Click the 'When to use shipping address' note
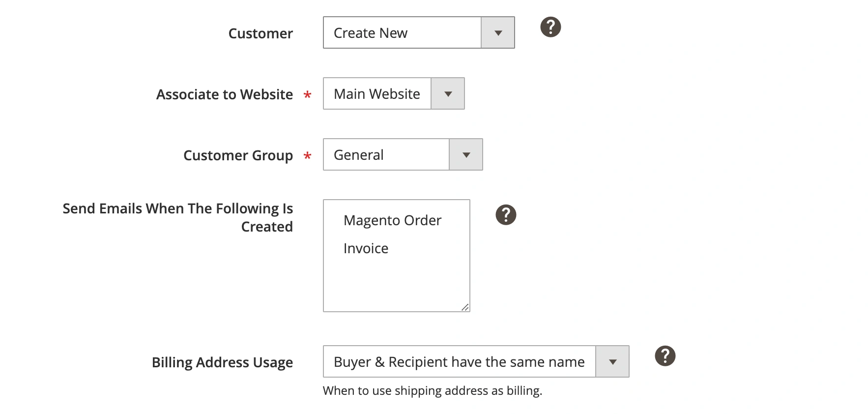Screen dimensions: 868x414 432,391
